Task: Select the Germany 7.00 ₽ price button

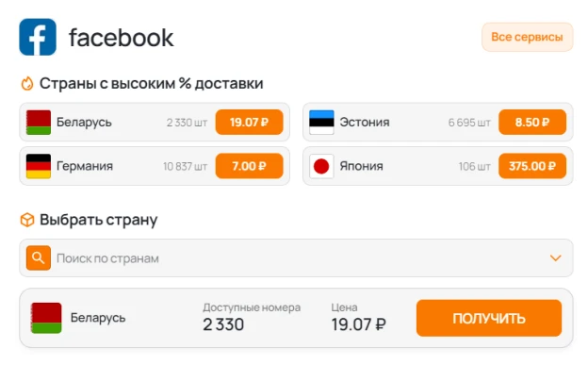Action: [249, 166]
